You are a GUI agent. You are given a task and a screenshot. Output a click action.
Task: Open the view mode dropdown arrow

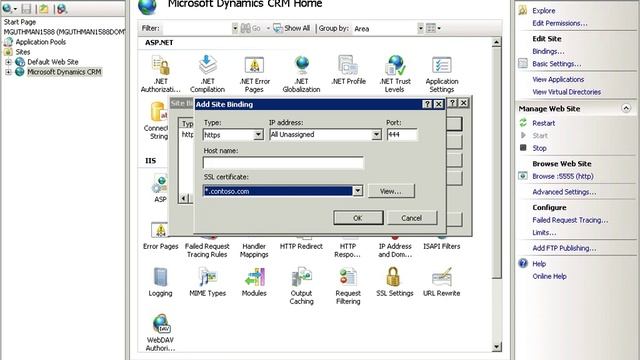439,28
